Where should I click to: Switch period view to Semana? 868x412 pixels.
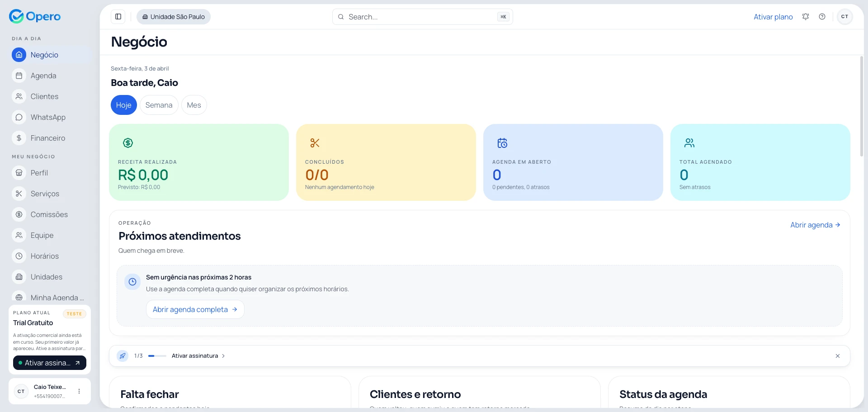click(x=159, y=105)
